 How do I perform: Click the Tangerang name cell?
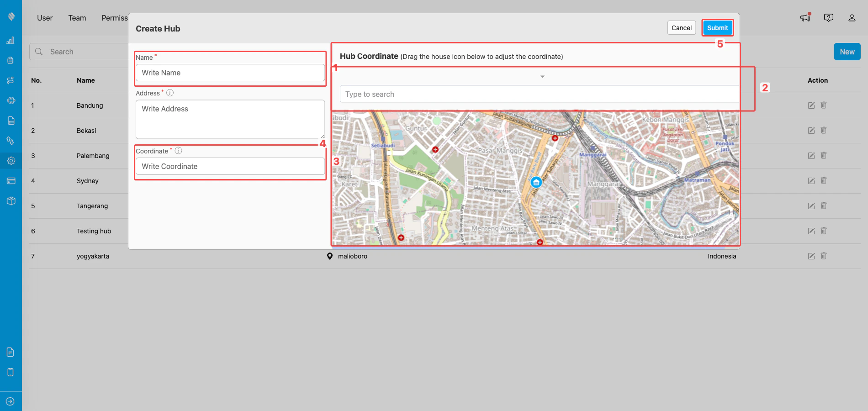92,206
